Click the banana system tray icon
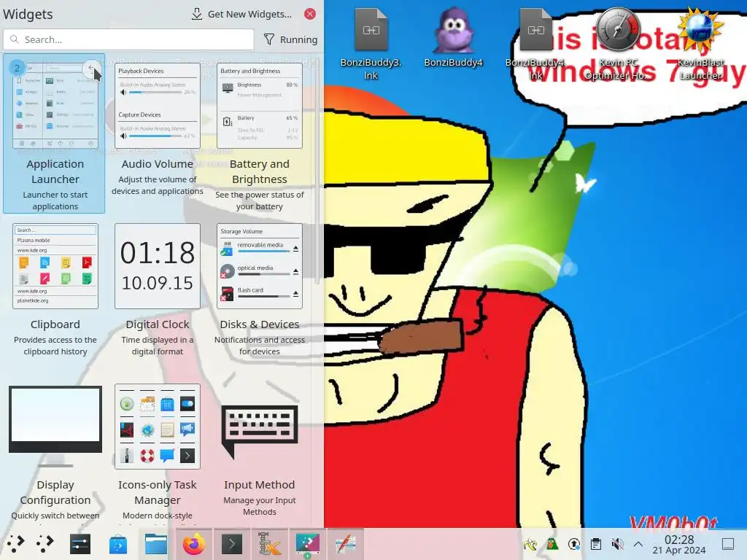 point(530,544)
